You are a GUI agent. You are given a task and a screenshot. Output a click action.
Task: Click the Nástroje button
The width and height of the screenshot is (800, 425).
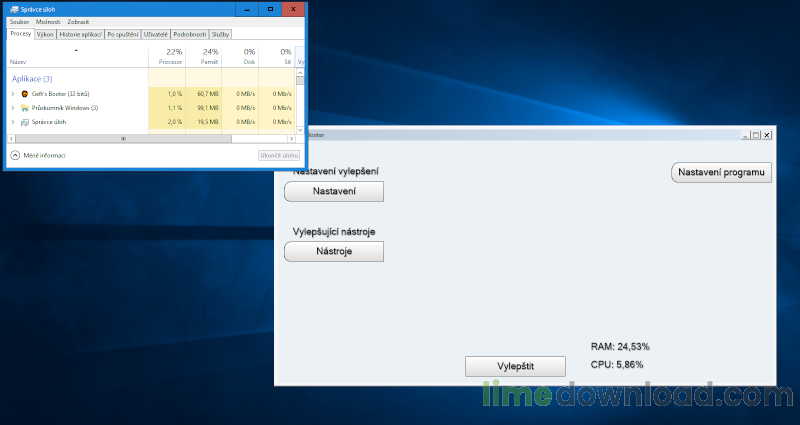tap(334, 252)
